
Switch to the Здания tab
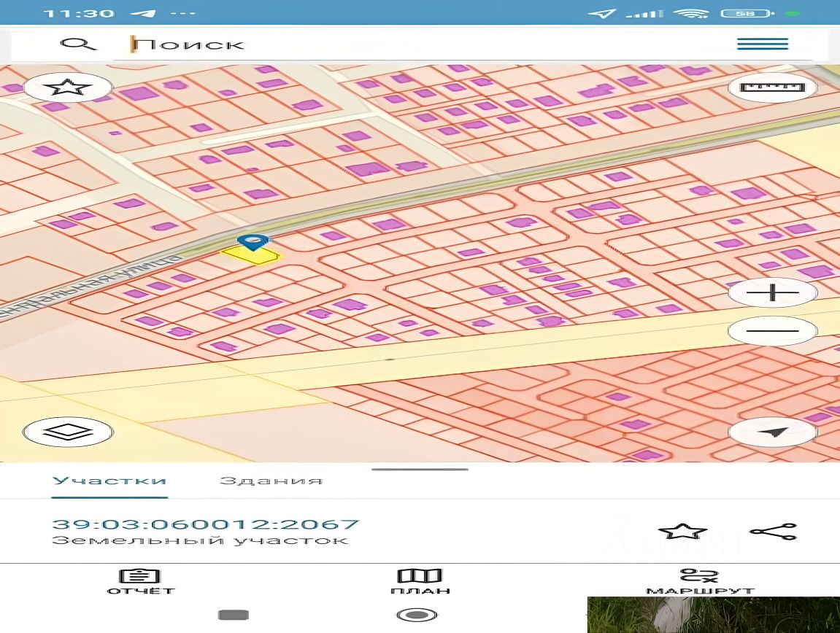[271, 481]
